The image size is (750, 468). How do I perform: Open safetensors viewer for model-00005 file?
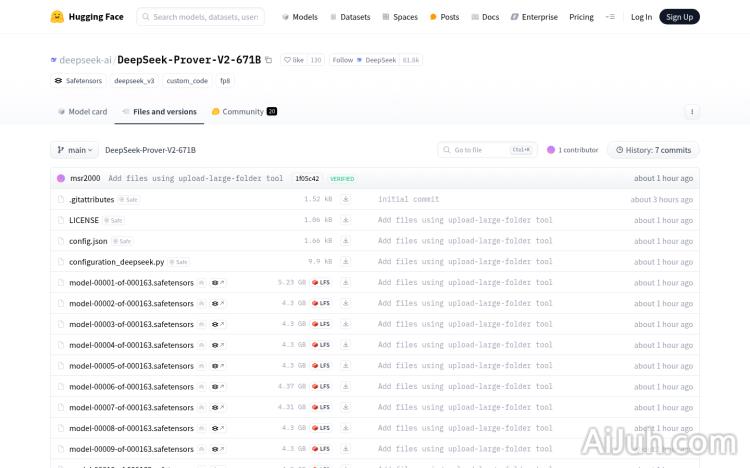218,366
